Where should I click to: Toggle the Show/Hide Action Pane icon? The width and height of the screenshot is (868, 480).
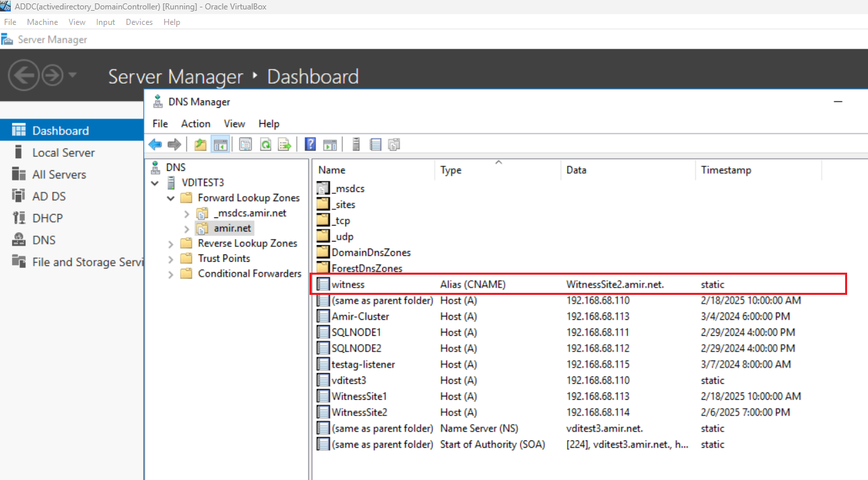330,144
